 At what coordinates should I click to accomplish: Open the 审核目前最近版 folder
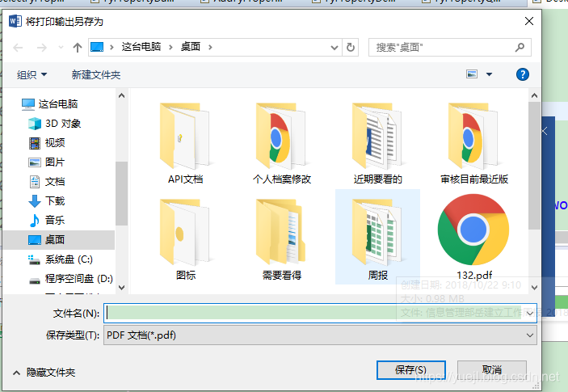tap(473, 144)
